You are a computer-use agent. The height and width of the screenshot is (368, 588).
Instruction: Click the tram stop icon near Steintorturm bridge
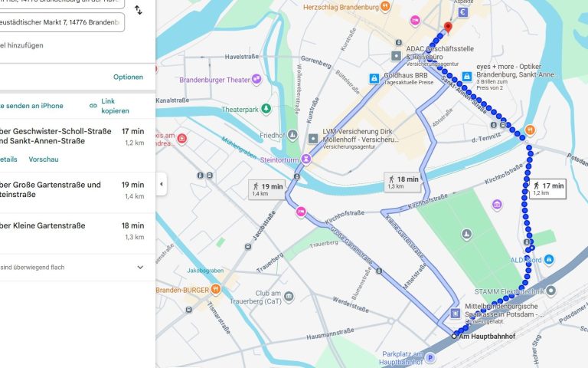(297, 176)
